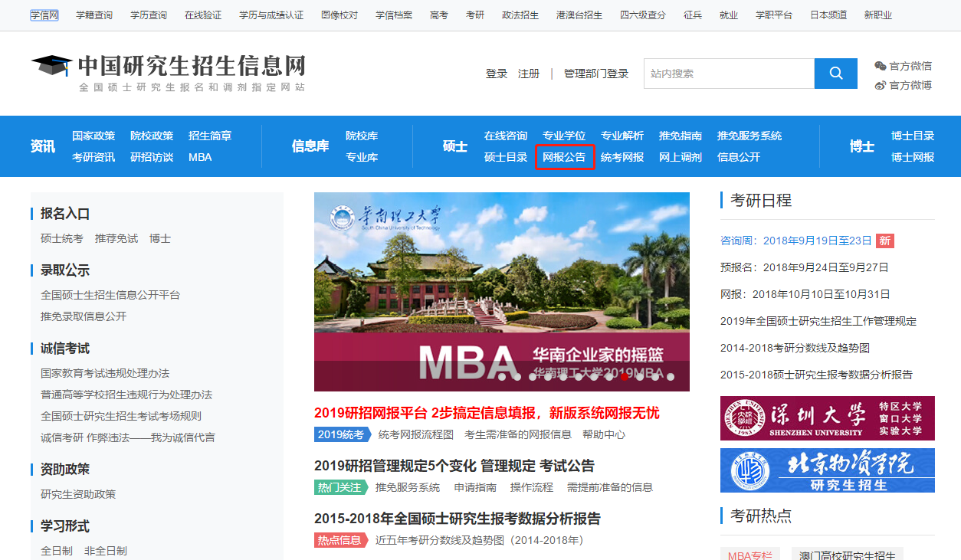Open 推免服务系统 in the blue nav bar

point(749,136)
